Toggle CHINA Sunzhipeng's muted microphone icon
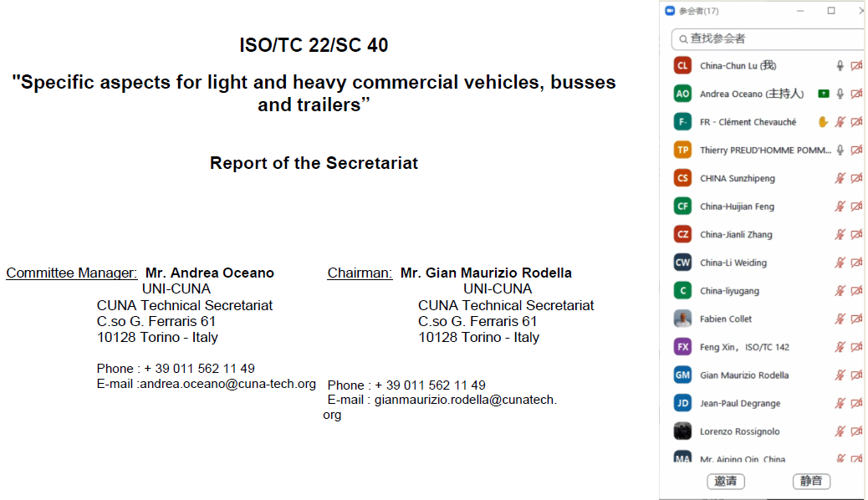The width and height of the screenshot is (868, 500). (840, 178)
